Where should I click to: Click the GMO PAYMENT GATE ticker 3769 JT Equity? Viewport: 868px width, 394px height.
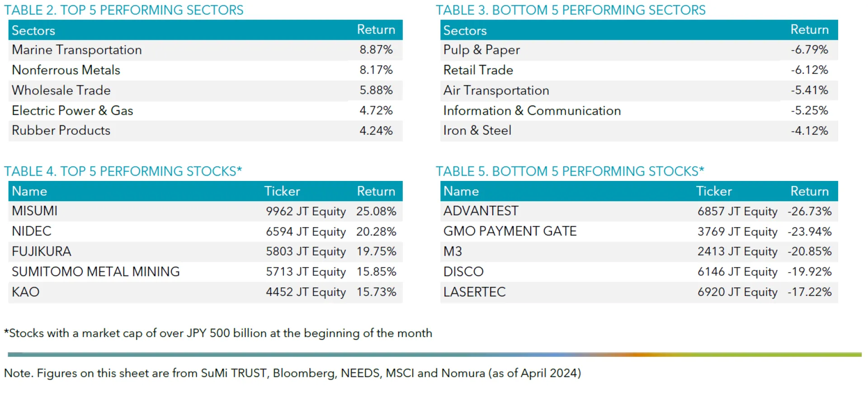coord(737,232)
